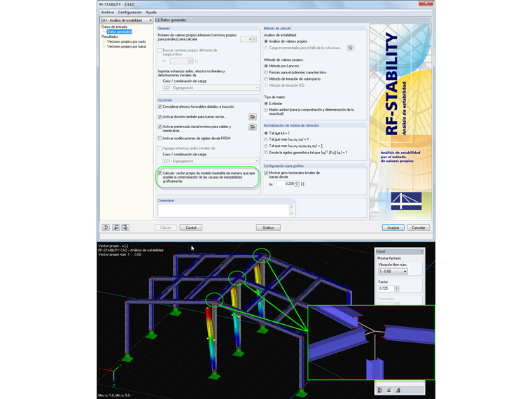Select normalization Tal que |u| = 1

point(266,133)
